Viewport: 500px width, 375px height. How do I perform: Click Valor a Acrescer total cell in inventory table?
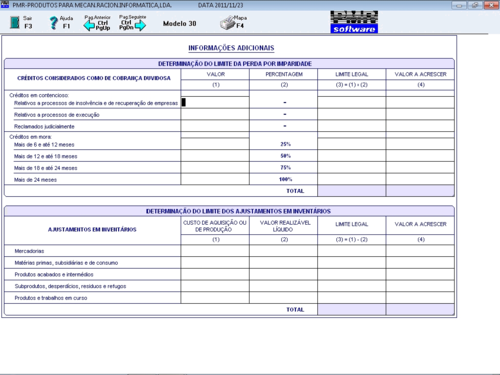(x=420, y=309)
